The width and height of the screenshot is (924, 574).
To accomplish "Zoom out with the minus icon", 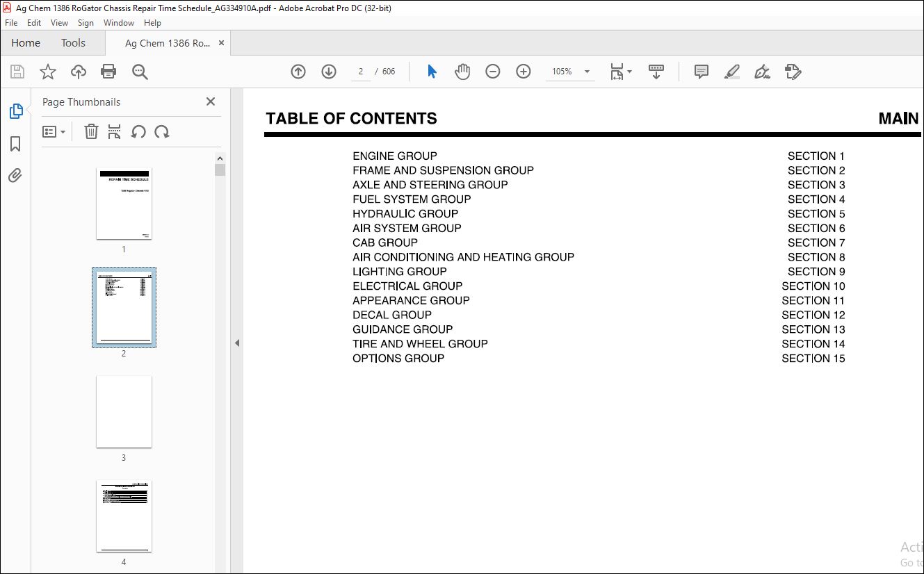I will point(493,72).
